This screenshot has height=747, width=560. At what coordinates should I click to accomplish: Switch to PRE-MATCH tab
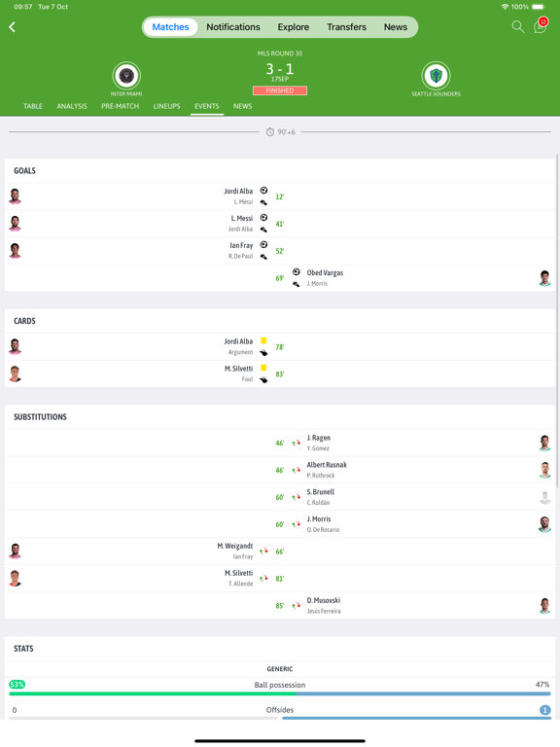point(120,106)
